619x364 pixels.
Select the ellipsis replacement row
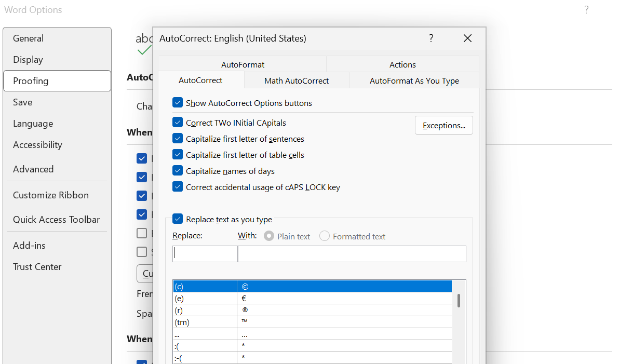[312, 334]
